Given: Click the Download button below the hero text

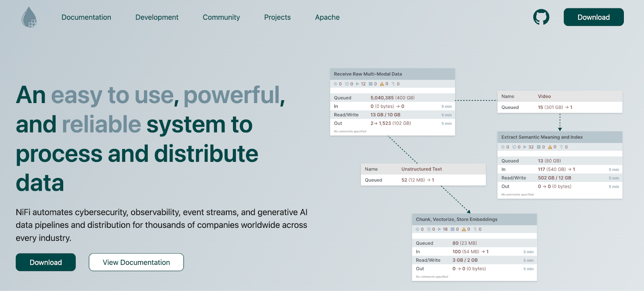Looking at the screenshot, I should click(x=46, y=262).
